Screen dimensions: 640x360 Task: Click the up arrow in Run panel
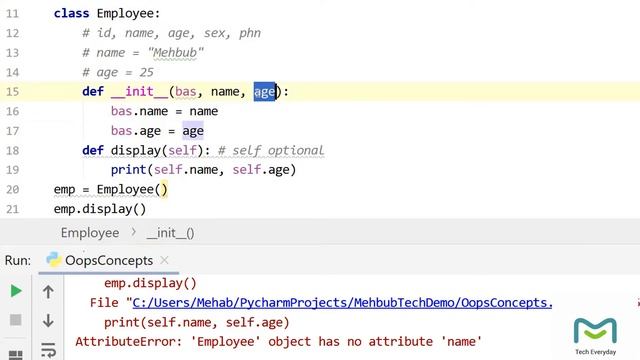point(48,292)
